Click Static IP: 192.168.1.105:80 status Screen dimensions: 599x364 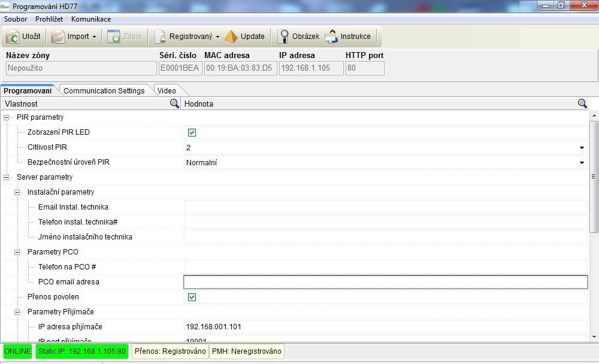pyautogui.click(x=81, y=351)
